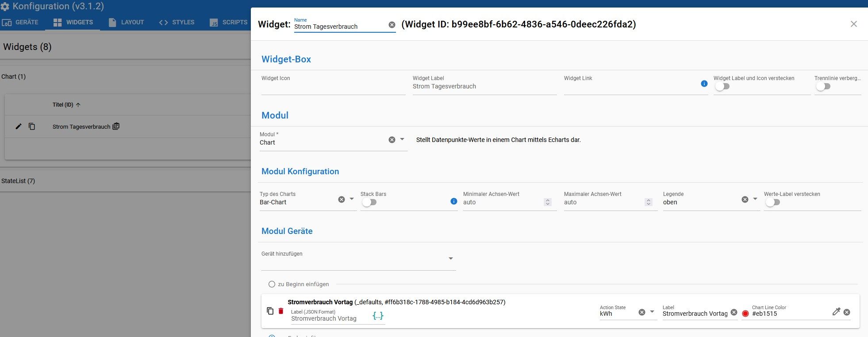Screen dimensions: 868x337
Task: Switch to the Widgets tab
Action: point(73,22)
